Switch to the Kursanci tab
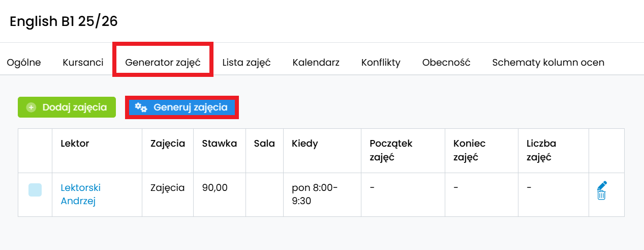644x250 pixels. (83, 63)
